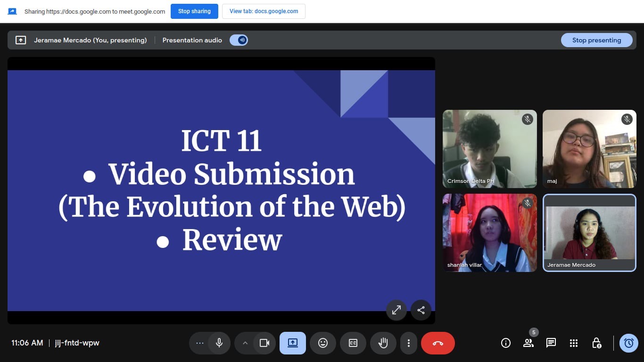Raise hand using the hand icon

(x=383, y=343)
